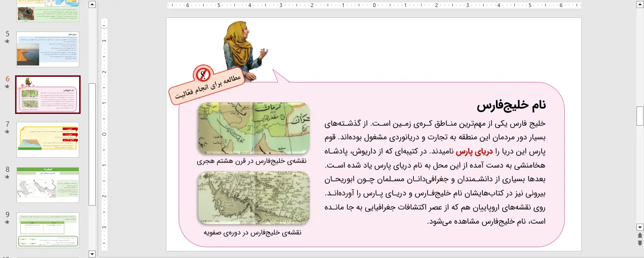Select slide 8 thumbnail with green header
Viewport: 644px width, 258px height.
pos(48,185)
